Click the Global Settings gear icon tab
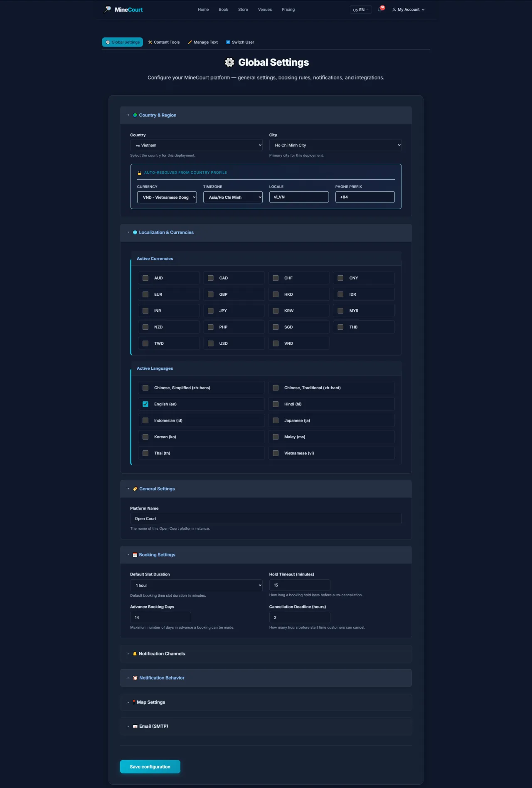 [x=122, y=42]
